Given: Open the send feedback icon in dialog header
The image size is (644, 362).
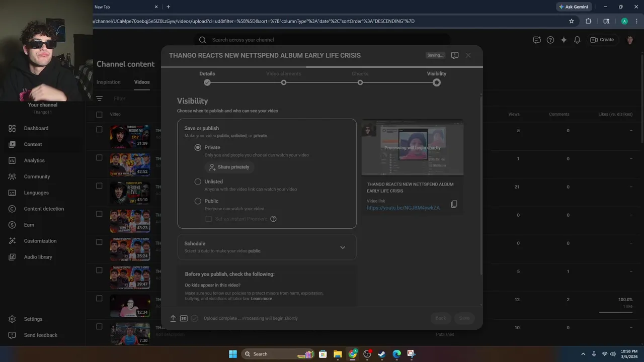Looking at the screenshot, I should (455, 55).
